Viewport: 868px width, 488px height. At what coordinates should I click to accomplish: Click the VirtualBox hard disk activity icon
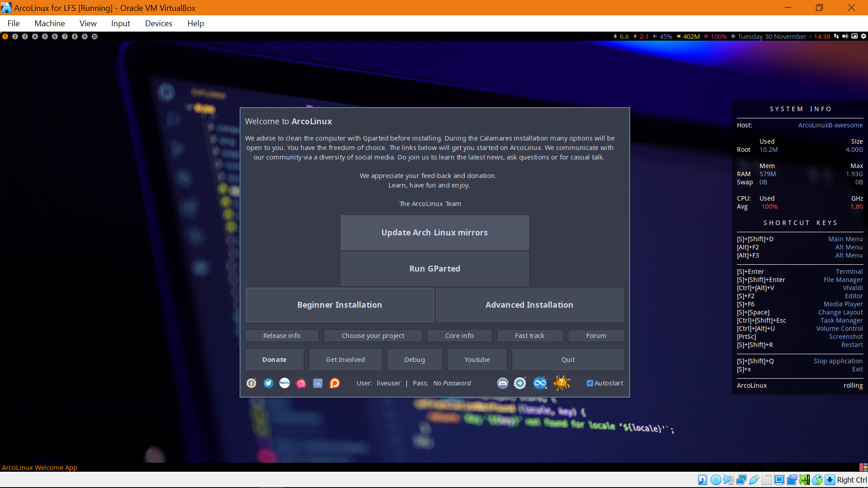tap(703, 480)
